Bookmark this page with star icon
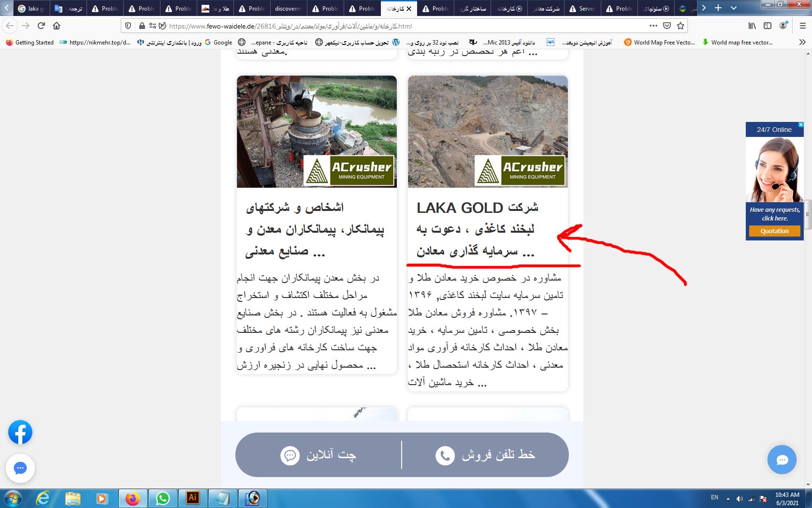This screenshot has width=812, height=508. click(681, 26)
